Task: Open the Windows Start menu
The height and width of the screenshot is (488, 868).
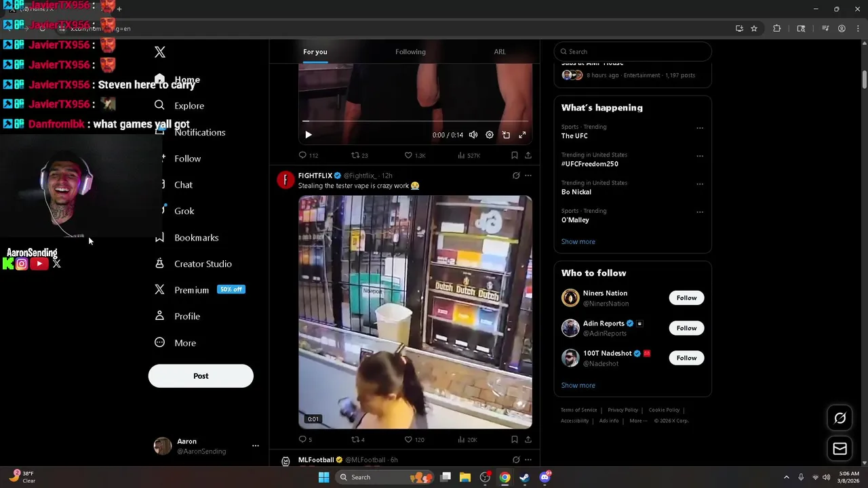Action: [323, 477]
